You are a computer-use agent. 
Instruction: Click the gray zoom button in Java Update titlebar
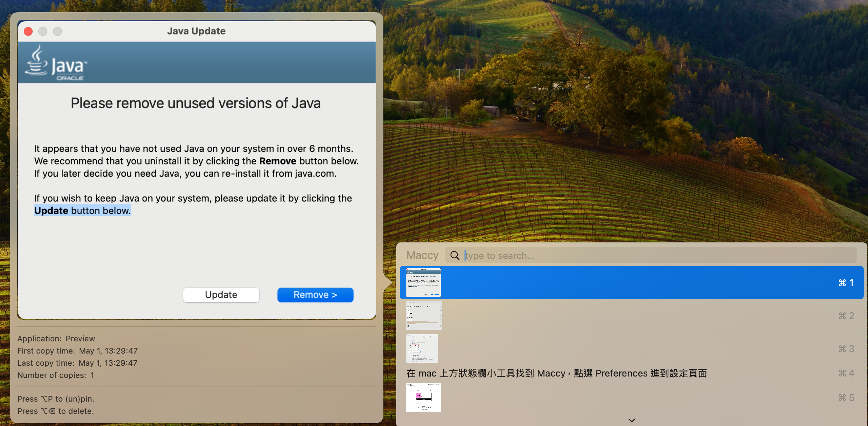(57, 32)
